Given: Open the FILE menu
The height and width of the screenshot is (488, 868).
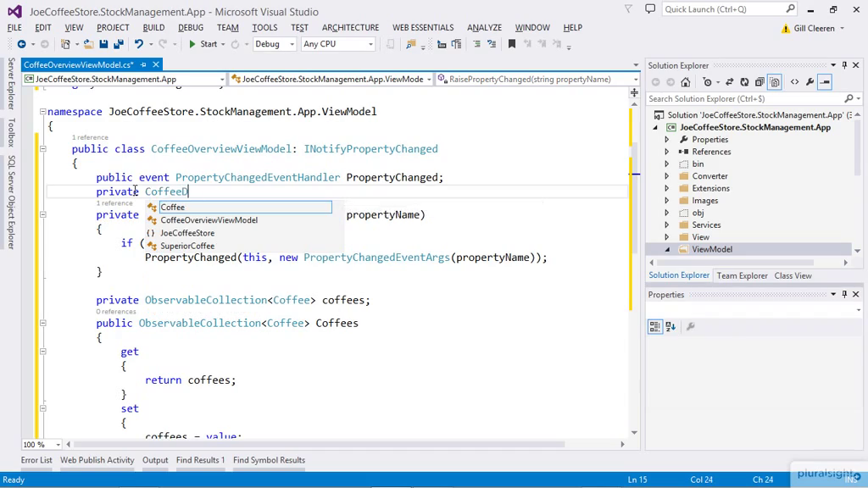Looking at the screenshot, I should [14, 28].
